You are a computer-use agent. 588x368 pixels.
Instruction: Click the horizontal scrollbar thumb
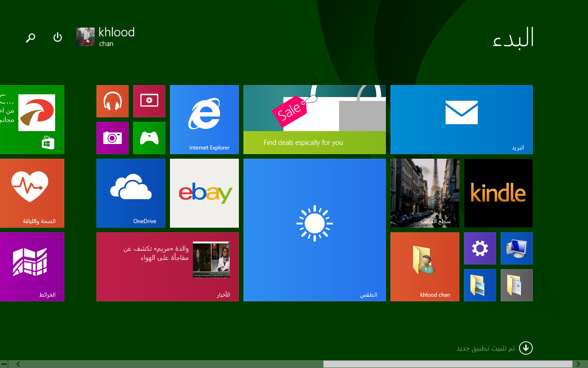pos(448,364)
